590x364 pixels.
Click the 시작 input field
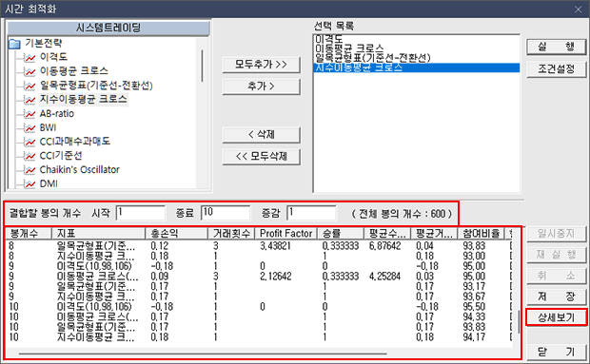[141, 213]
